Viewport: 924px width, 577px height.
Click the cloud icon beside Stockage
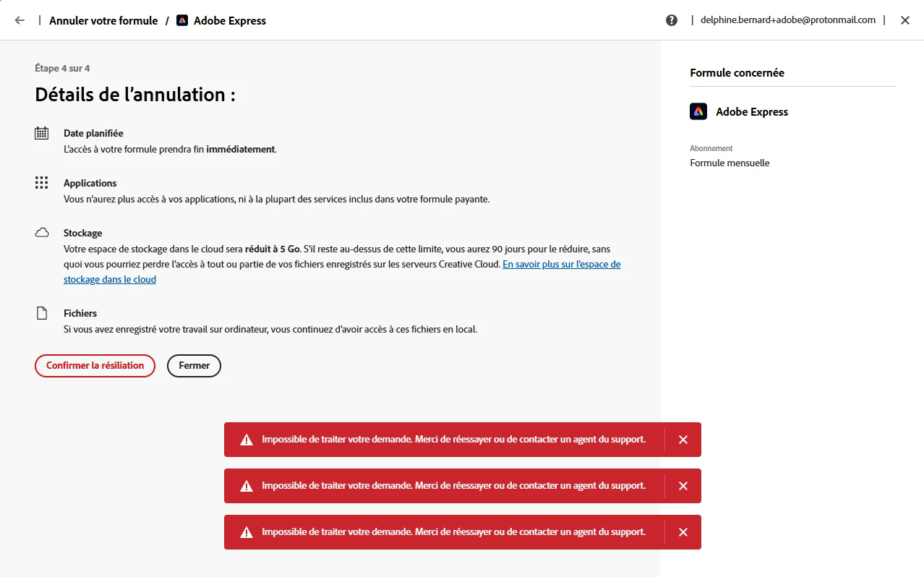coord(42,233)
